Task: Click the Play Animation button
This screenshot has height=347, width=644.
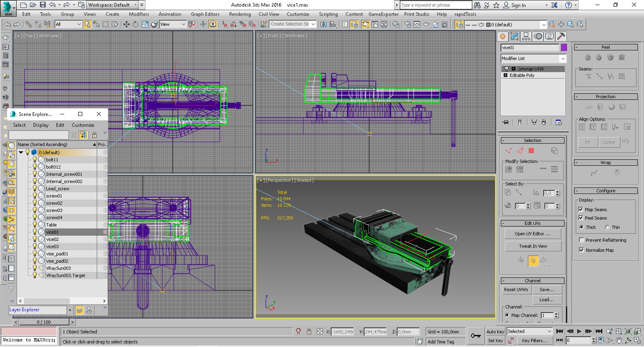Action: pos(579,331)
